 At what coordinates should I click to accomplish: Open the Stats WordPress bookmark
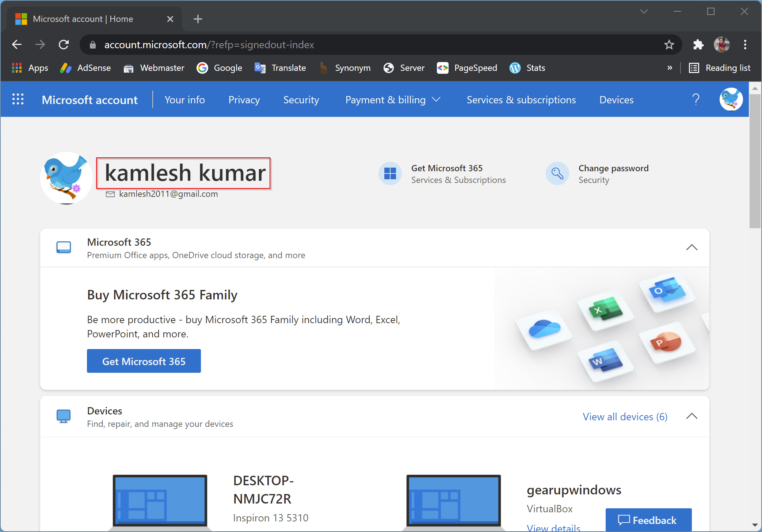point(527,68)
